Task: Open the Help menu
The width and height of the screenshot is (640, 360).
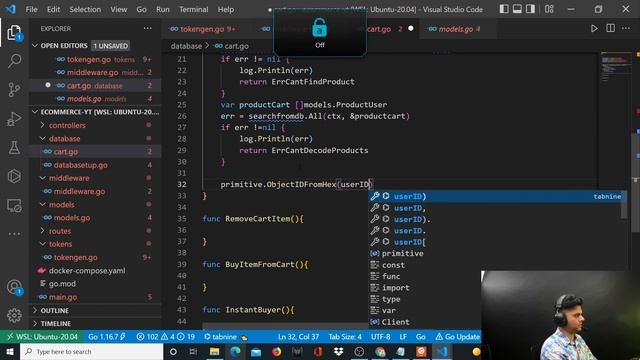Action: pyautogui.click(x=226, y=9)
